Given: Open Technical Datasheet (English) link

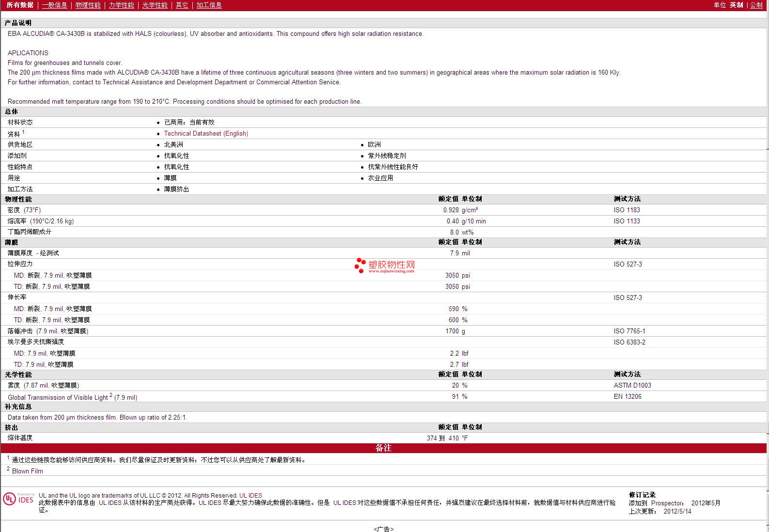Looking at the screenshot, I should (x=206, y=133).
